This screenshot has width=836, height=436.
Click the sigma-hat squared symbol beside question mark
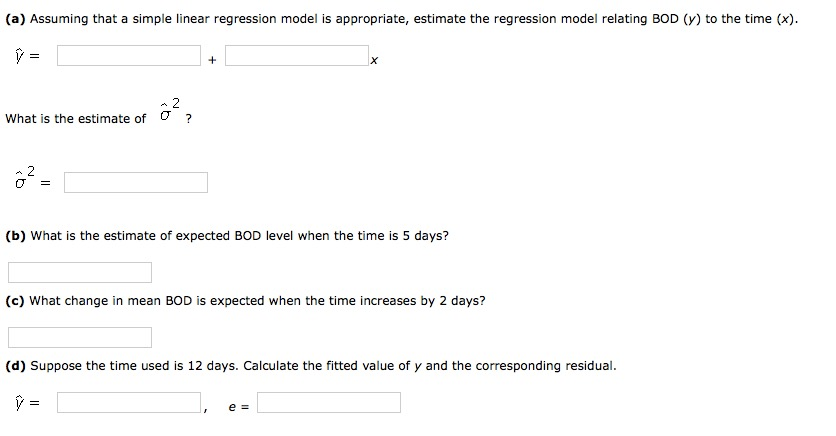pyautogui.click(x=170, y=110)
